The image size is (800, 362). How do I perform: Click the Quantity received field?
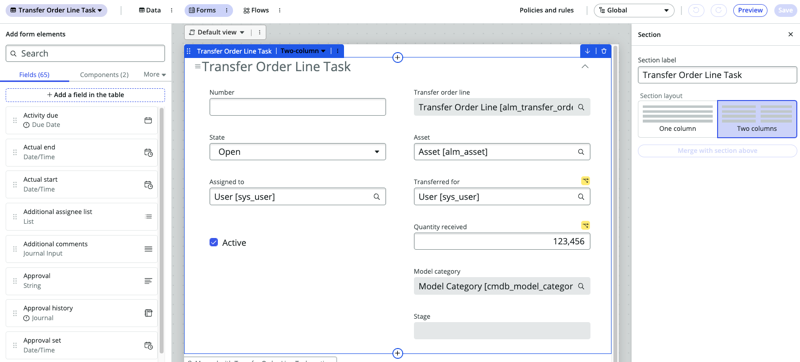click(x=502, y=242)
